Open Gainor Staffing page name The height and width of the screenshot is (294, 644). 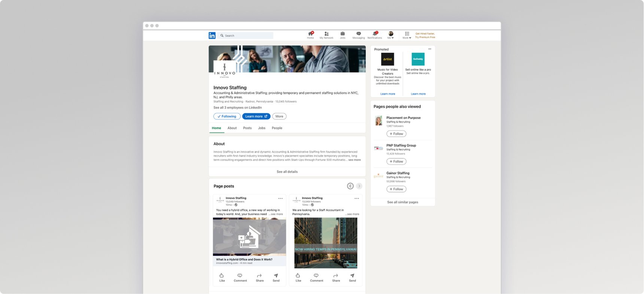click(398, 173)
